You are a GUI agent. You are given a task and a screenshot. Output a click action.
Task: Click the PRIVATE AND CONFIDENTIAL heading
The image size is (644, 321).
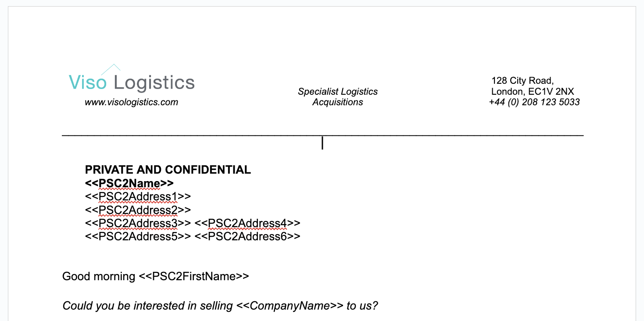click(168, 170)
